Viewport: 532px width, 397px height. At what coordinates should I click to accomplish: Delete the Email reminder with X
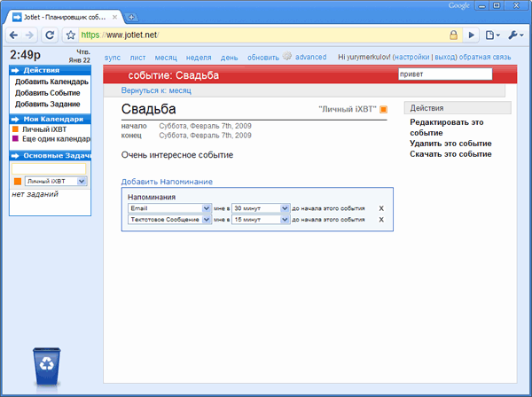(381, 208)
